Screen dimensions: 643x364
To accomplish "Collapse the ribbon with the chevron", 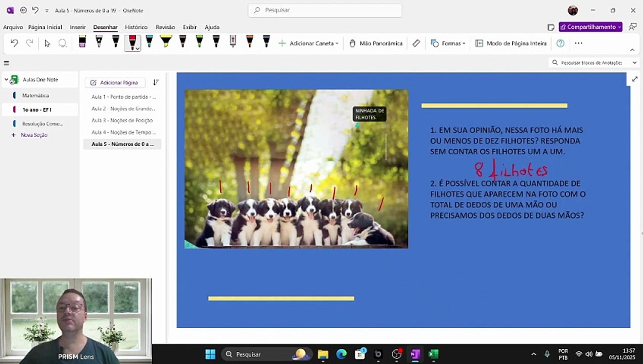I will point(632,50).
